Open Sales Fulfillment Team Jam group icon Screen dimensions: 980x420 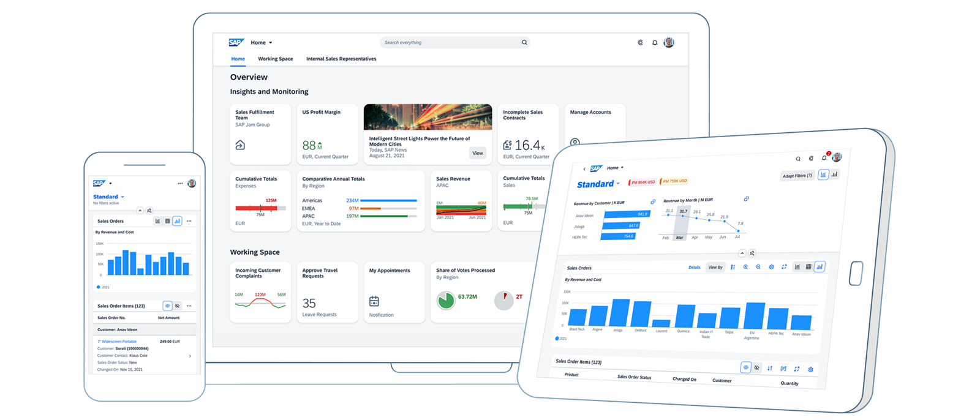240,145
